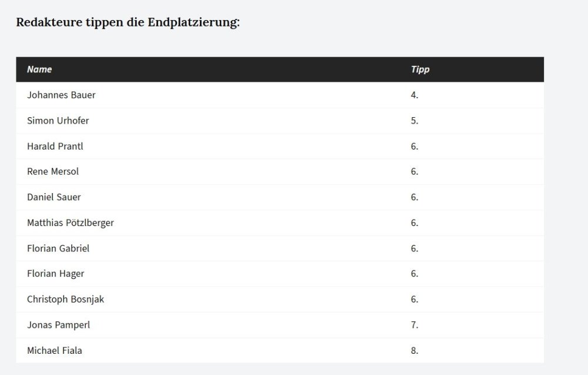This screenshot has width=588, height=375.
Task: Click Johannes Bauer's tip value '4.'
Action: click(415, 95)
